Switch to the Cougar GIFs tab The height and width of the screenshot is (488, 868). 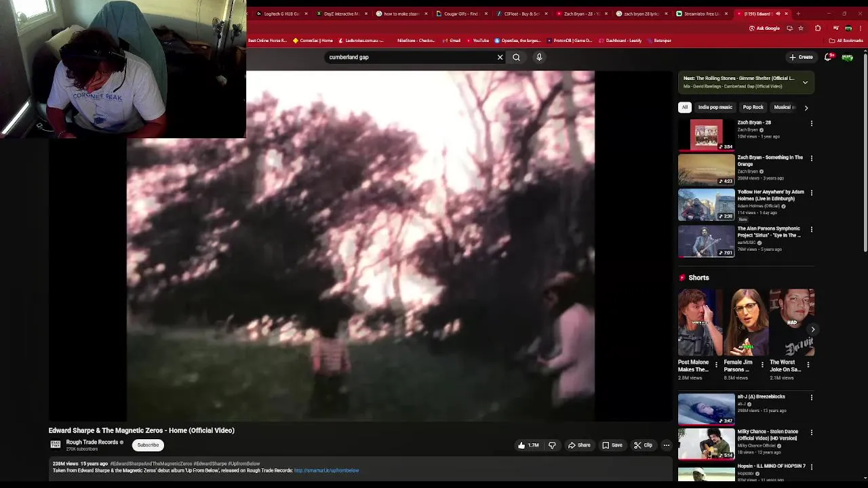click(x=460, y=14)
